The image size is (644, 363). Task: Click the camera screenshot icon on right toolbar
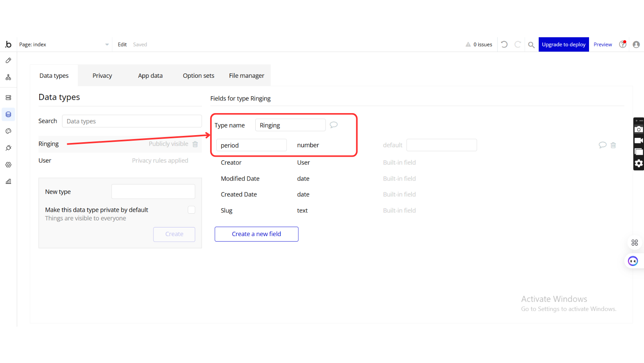pyautogui.click(x=639, y=129)
